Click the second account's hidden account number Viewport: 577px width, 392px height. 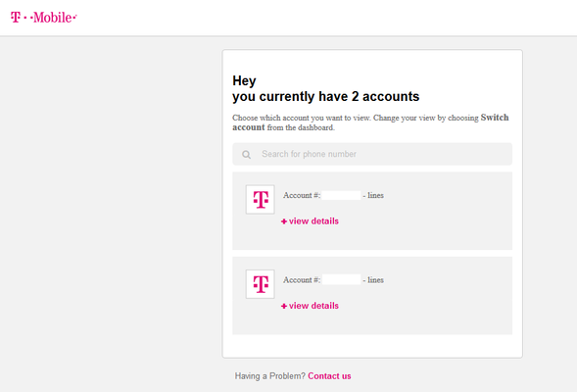click(342, 279)
